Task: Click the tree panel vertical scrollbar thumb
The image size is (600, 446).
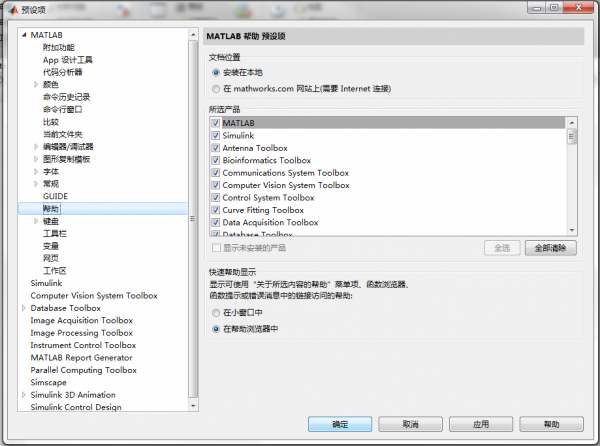Action: click(193, 219)
